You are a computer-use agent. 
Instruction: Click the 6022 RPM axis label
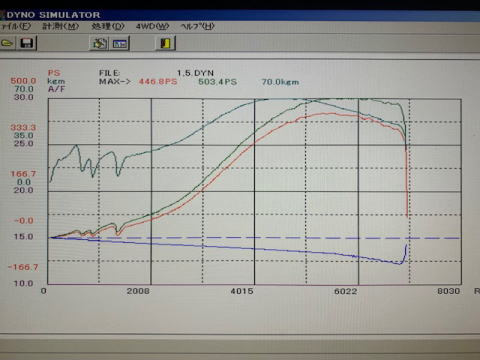click(x=345, y=291)
